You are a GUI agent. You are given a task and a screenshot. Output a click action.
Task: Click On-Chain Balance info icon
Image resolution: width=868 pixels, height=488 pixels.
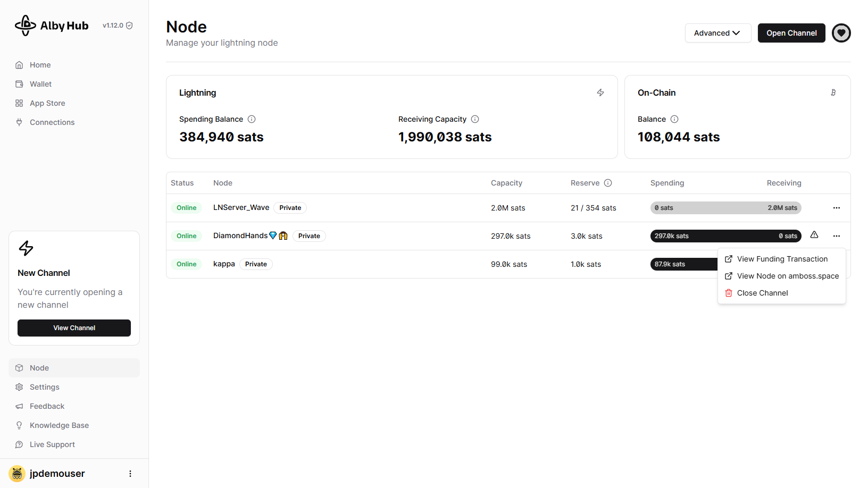click(x=674, y=119)
